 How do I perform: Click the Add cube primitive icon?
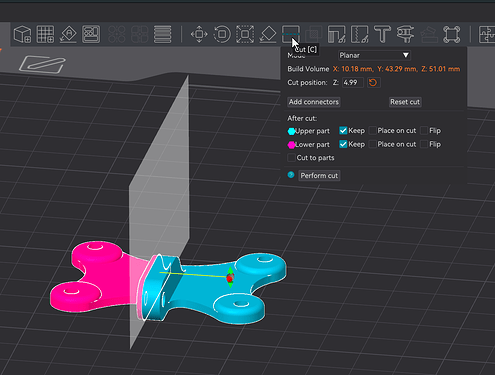(x=23, y=34)
